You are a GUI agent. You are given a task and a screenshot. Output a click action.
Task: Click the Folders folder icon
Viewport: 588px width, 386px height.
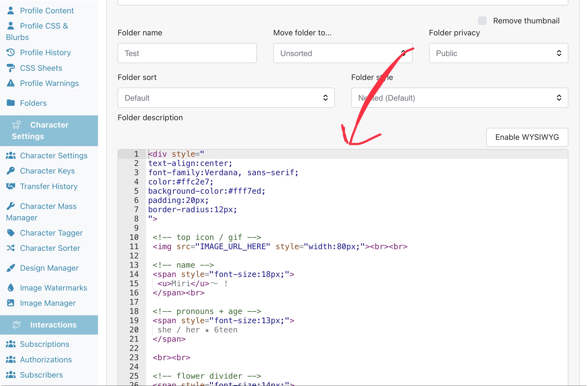(11, 103)
